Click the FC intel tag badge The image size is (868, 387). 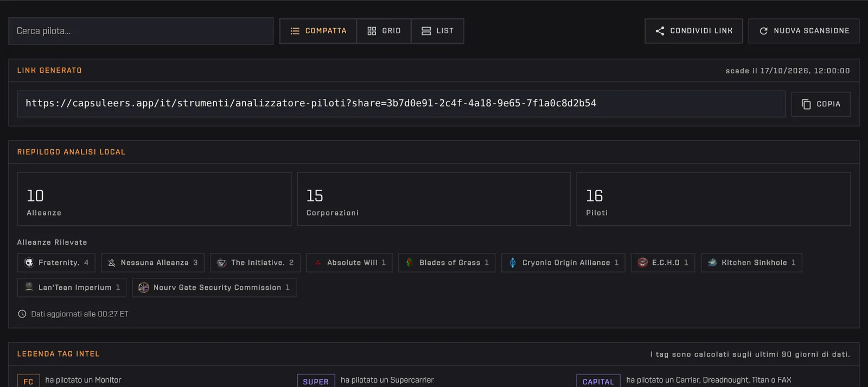click(x=28, y=381)
